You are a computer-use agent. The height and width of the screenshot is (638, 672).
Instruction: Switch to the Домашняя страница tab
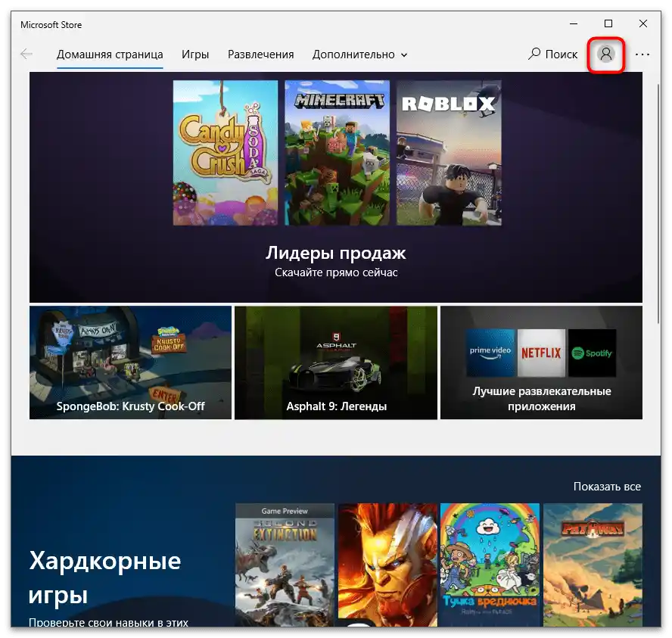[x=110, y=54]
